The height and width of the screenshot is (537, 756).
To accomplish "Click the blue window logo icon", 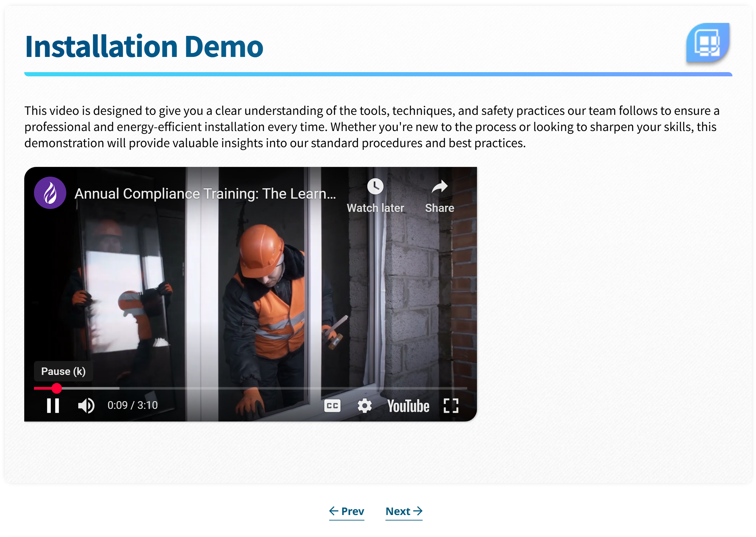I will (708, 43).
